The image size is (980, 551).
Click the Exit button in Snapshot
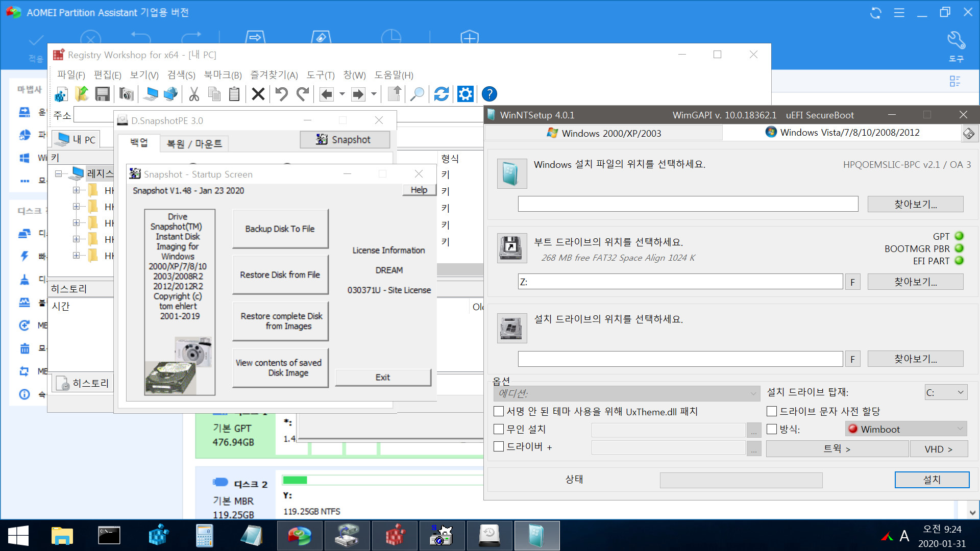[x=383, y=378]
